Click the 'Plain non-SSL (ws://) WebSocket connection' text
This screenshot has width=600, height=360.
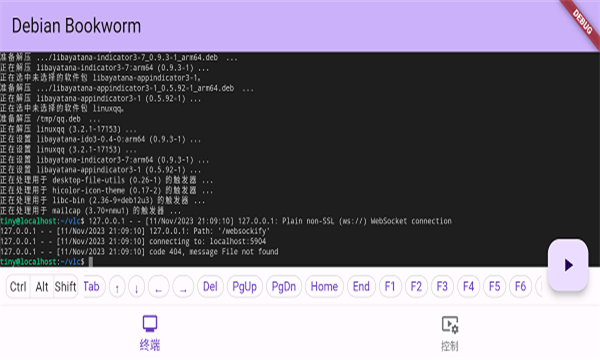point(367,221)
